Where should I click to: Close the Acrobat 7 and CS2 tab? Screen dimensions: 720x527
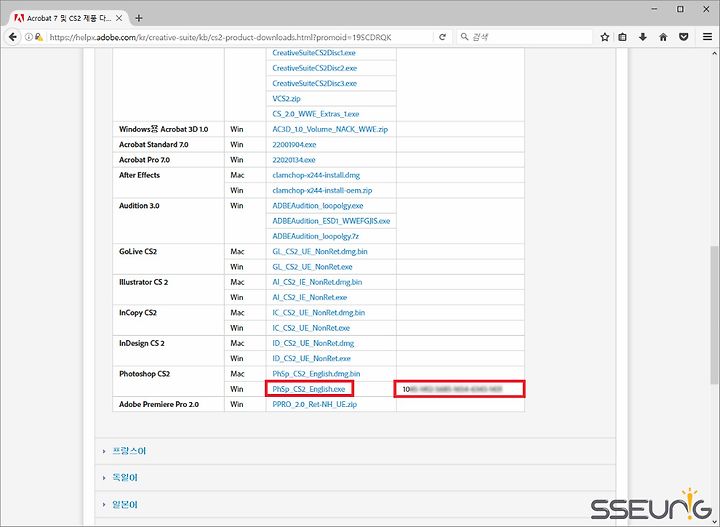[119, 18]
